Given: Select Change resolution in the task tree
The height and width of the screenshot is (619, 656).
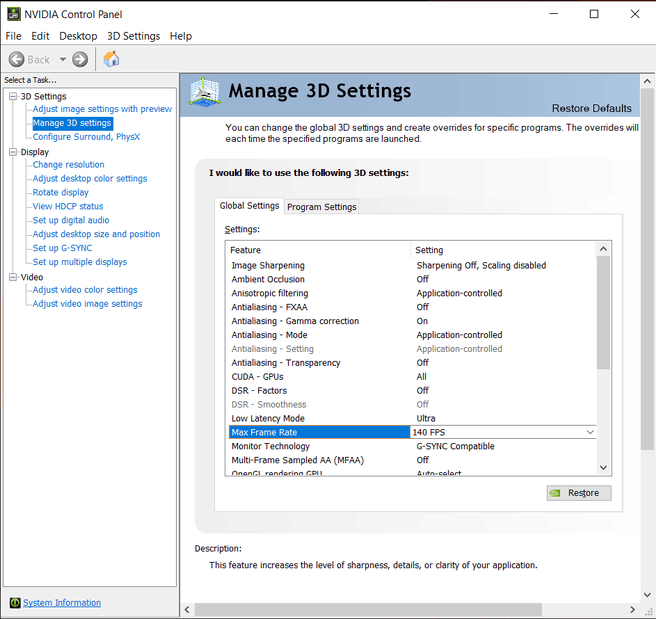Looking at the screenshot, I should coord(68,165).
